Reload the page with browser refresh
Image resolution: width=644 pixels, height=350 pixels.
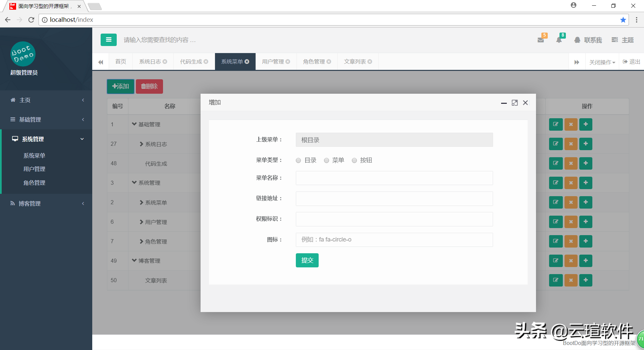coord(31,20)
